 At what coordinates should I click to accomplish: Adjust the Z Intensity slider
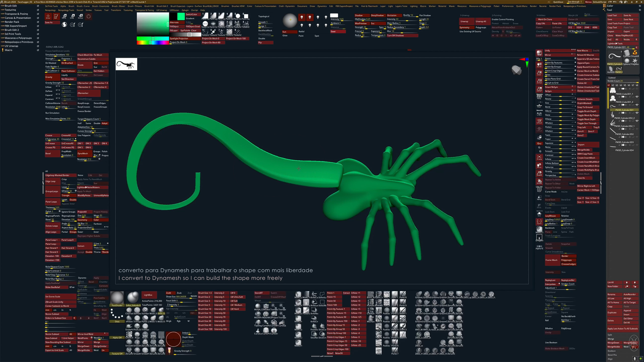181,305
